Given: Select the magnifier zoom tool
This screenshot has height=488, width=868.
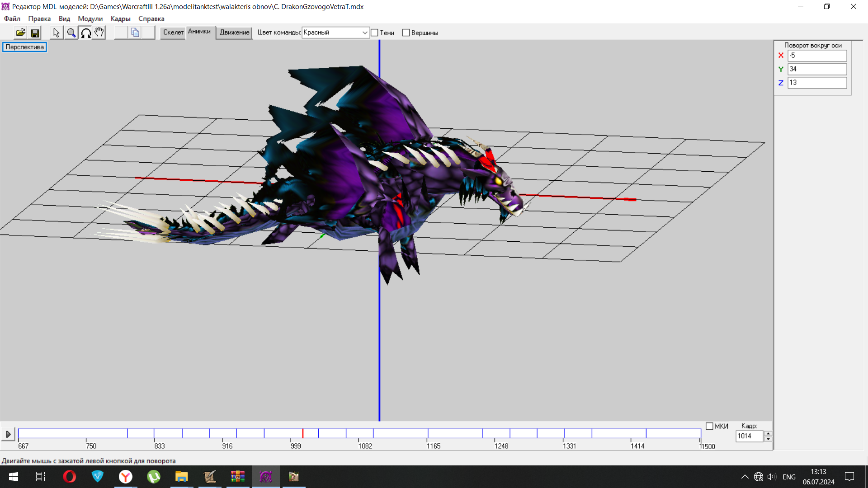Looking at the screenshot, I should (71, 33).
